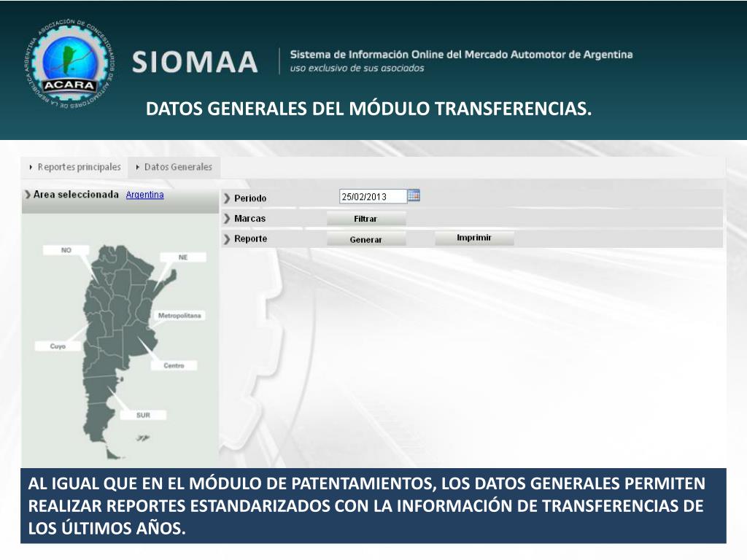Click the Filtrar button for Marcas
747x560 pixels.
pos(366,219)
